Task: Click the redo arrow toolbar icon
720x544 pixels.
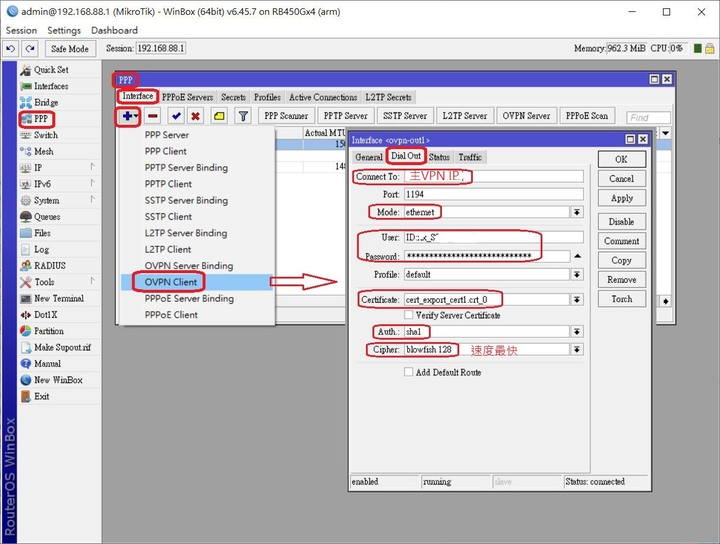Action: 30,48
